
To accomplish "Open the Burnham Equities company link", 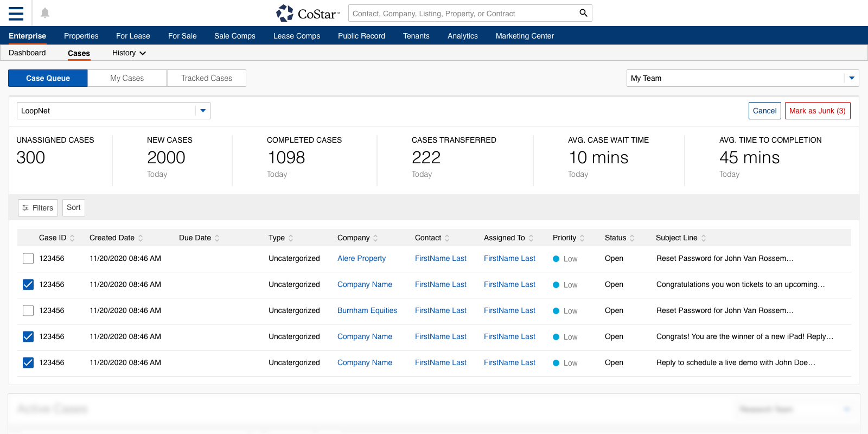I will pos(367,310).
